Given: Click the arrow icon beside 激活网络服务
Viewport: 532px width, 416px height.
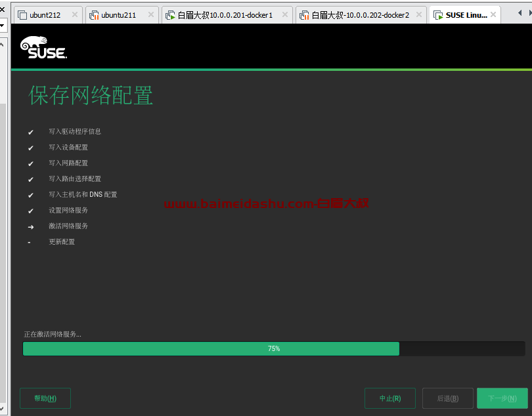Looking at the screenshot, I should [30, 227].
